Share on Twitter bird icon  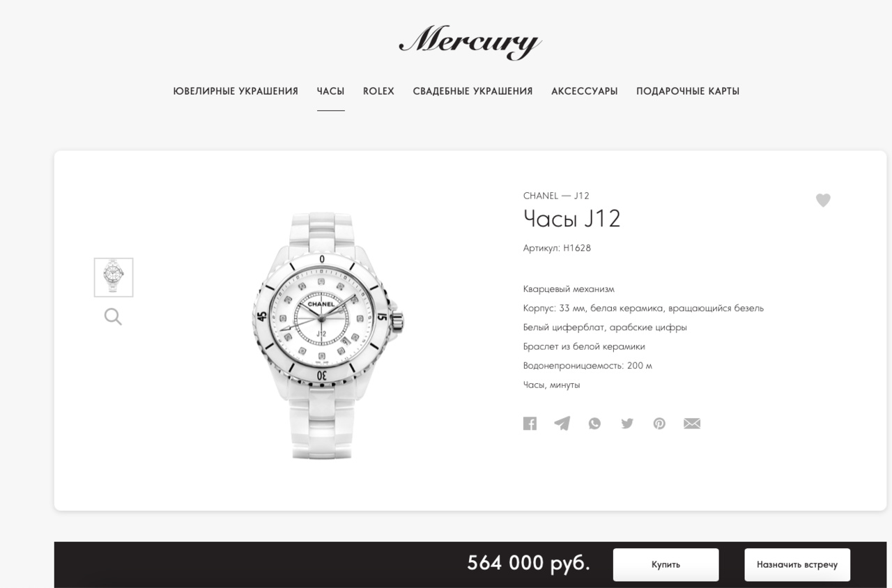tap(627, 424)
